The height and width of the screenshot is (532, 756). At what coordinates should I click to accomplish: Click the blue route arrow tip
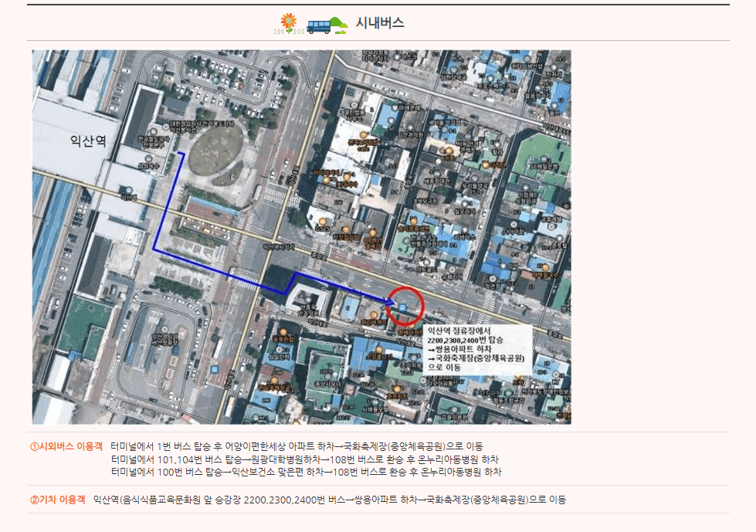click(392, 302)
